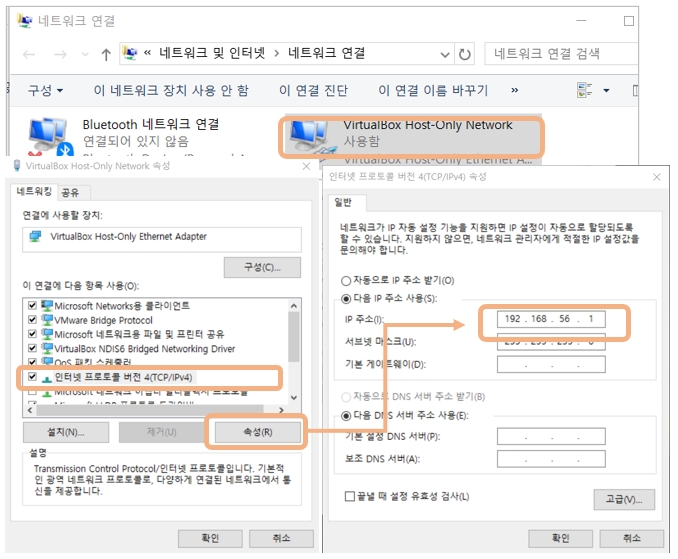Click the Network Connections window title icon
Viewport: 678px width, 559px height.
25,20
